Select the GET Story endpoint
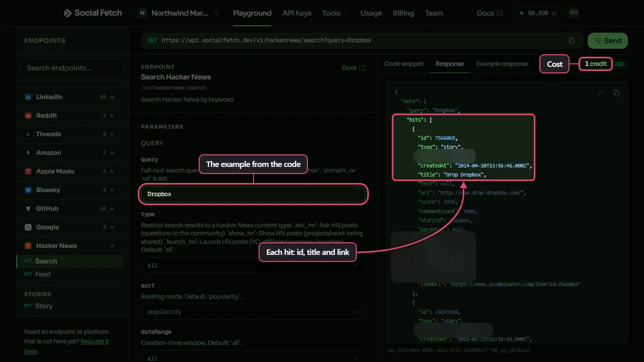644x362 pixels. pyautogui.click(x=70, y=306)
